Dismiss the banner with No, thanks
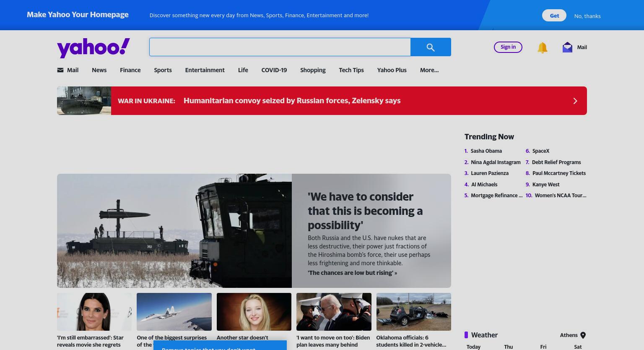The width and height of the screenshot is (644, 350). coord(587,16)
